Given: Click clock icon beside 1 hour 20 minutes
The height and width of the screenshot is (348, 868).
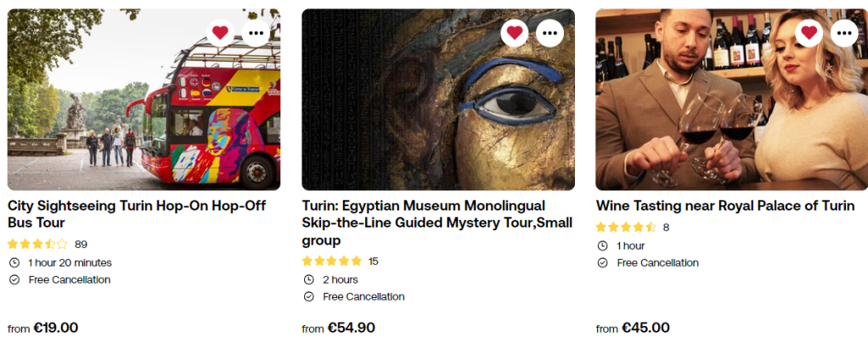Looking at the screenshot, I should tap(14, 263).
